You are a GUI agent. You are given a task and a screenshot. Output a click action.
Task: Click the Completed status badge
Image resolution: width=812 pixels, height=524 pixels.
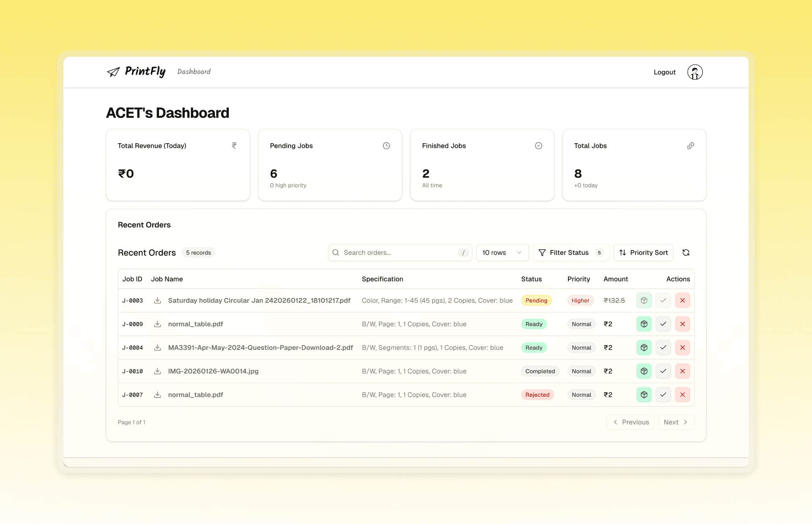[x=540, y=371]
